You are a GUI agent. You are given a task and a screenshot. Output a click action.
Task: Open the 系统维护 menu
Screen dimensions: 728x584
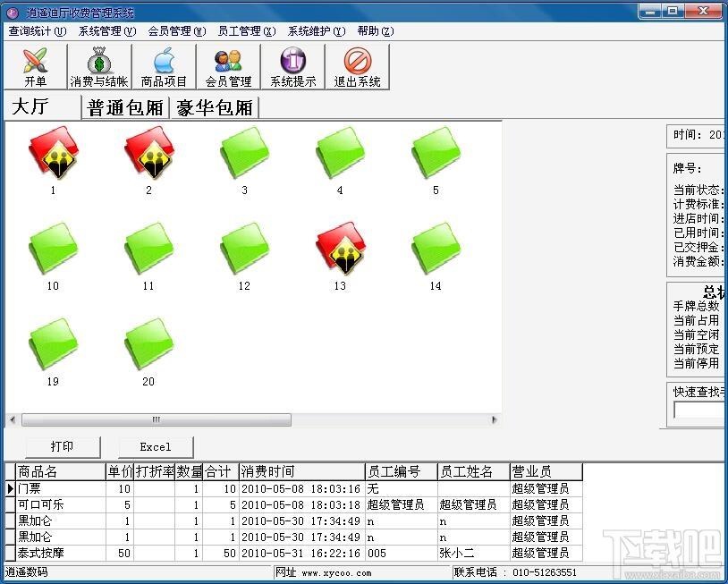pyautogui.click(x=317, y=31)
